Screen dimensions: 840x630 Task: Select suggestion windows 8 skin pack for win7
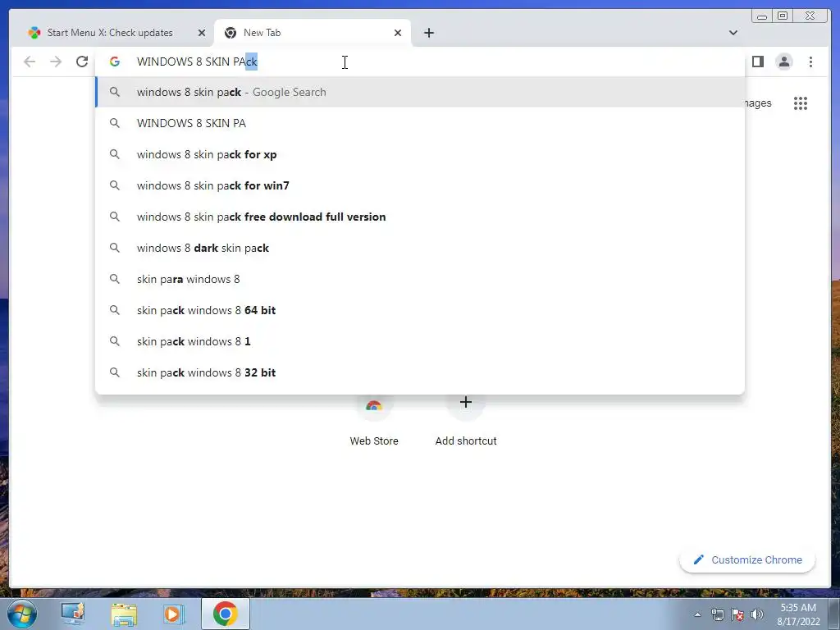tap(420, 185)
